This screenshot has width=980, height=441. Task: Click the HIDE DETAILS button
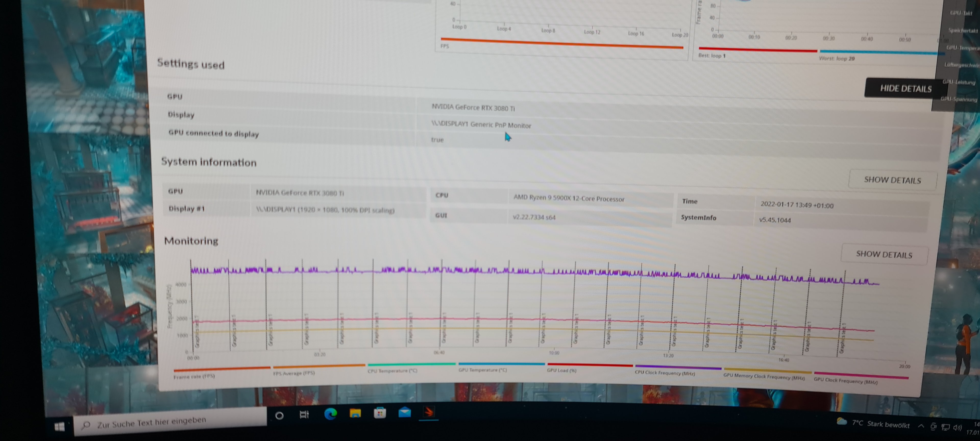point(905,89)
